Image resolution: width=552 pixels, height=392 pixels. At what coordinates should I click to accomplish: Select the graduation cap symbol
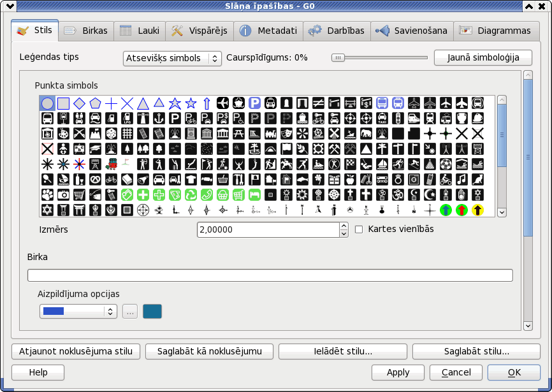96,149
